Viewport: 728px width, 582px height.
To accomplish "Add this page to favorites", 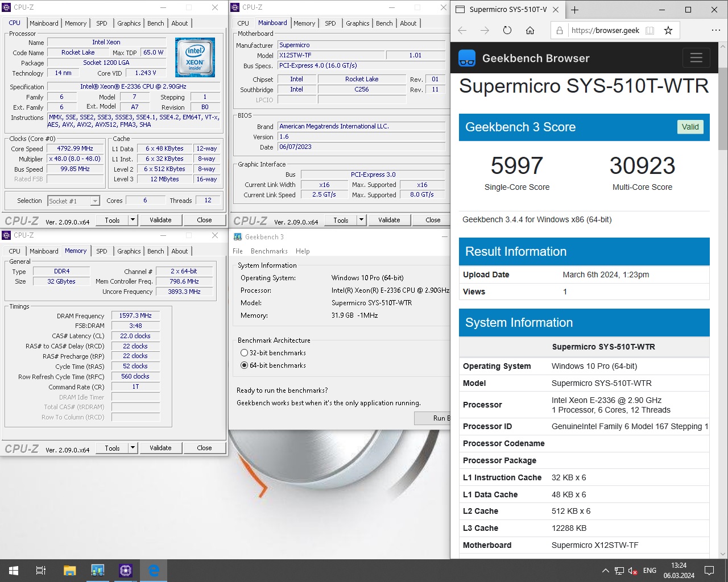I will tap(668, 31).
